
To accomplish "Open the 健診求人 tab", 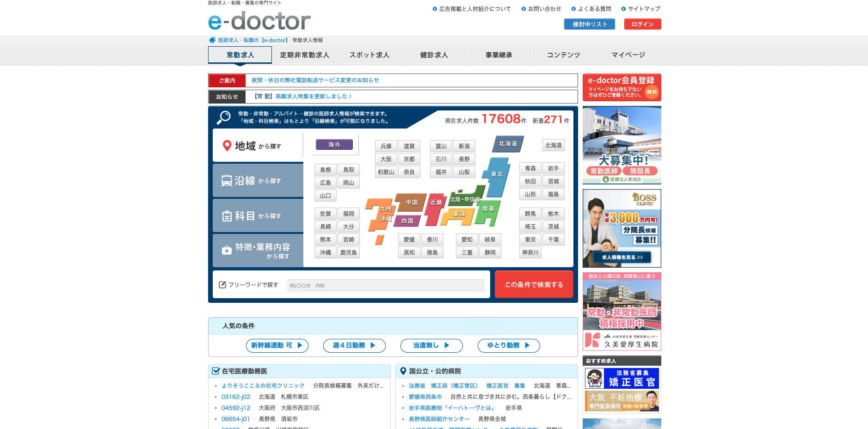I will (x=434, y=55).
